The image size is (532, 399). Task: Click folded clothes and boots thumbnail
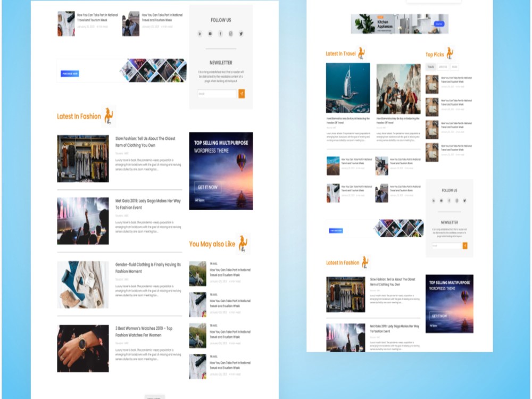pos(83,285)
